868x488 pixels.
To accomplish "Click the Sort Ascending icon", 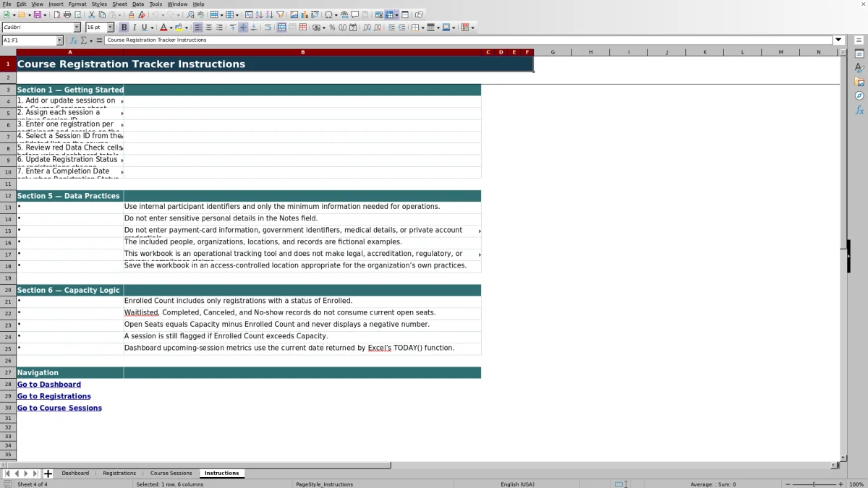I will point(260,14).
